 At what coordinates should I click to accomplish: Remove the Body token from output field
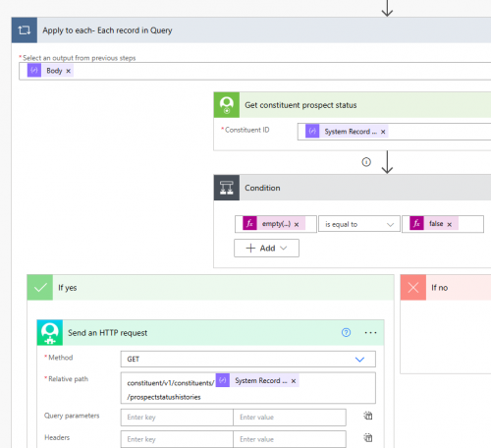68,71
